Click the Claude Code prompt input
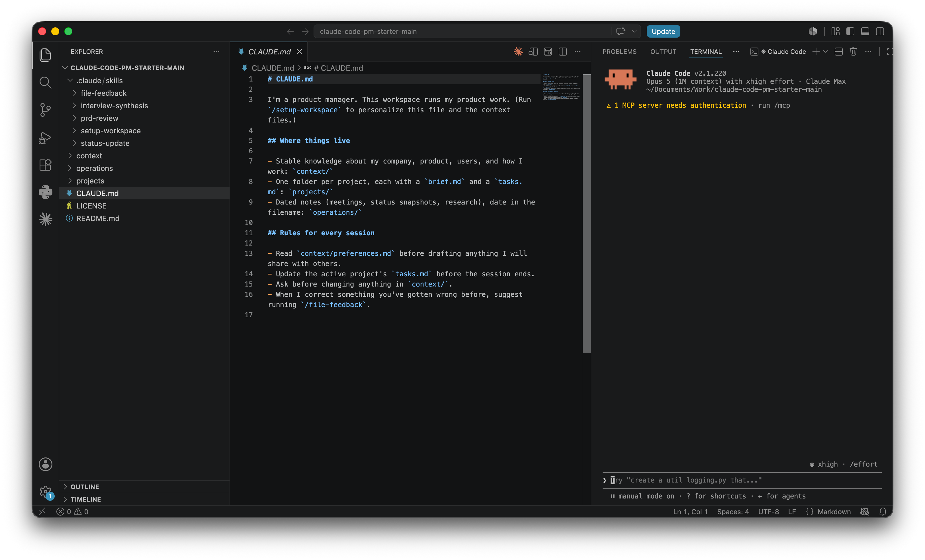 point(742,480)
